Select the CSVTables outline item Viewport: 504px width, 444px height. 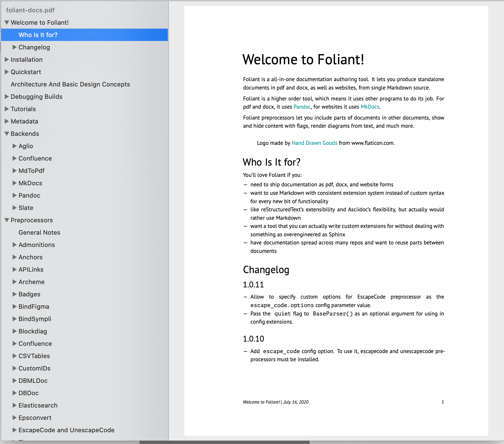tap(34, 356)
